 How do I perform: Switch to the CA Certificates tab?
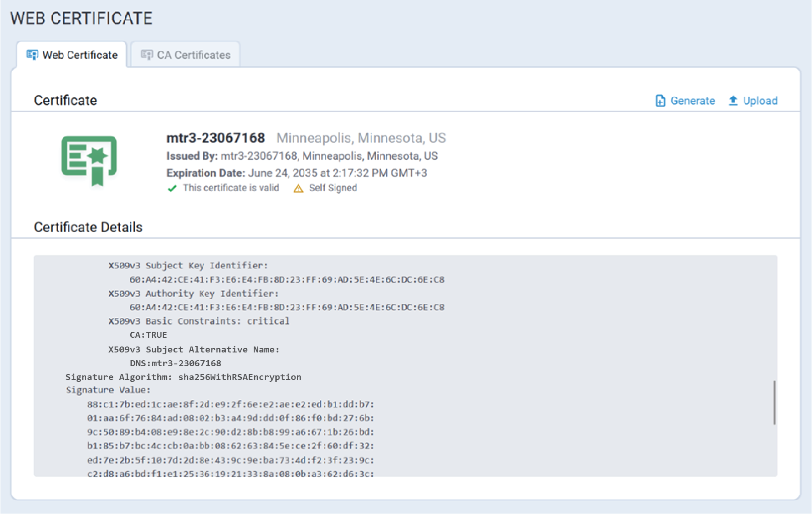click(194, 55)
